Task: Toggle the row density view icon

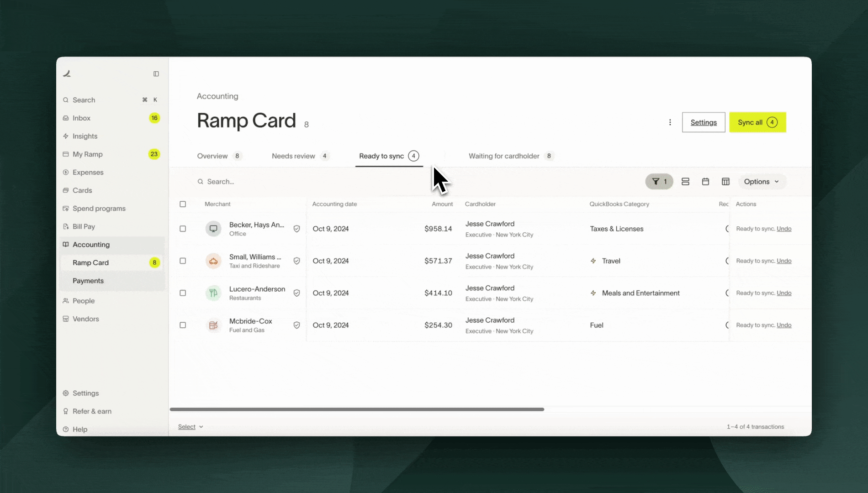Action: (x=685, y=182)
